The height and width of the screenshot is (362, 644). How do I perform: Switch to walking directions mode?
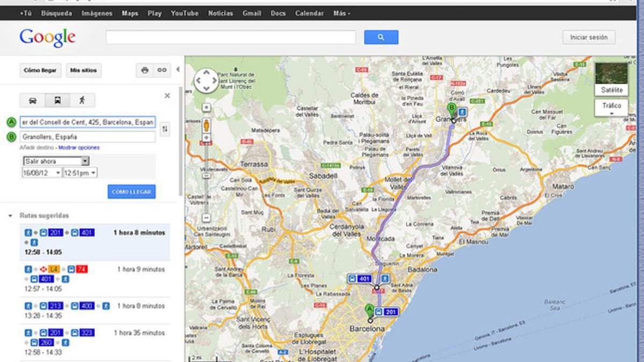pos(82,100)
